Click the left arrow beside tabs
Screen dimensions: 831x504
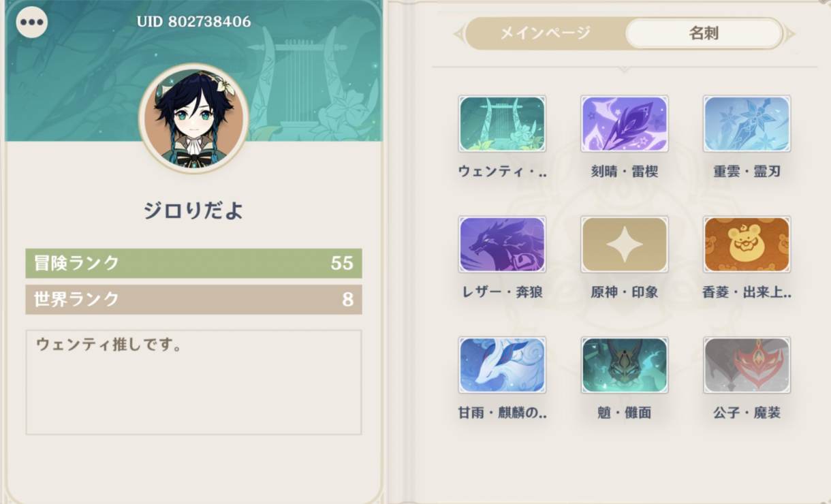pyautogui.click(x=458, y=33)
